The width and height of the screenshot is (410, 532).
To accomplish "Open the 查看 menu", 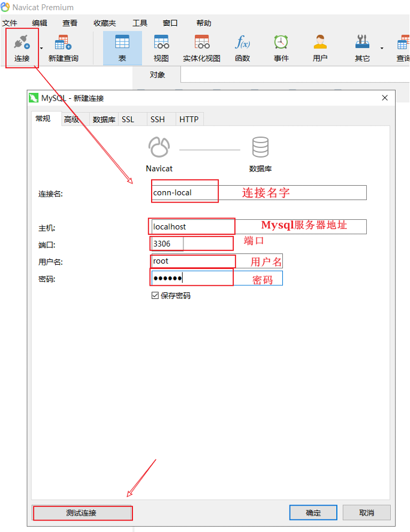I will (70, 23).
